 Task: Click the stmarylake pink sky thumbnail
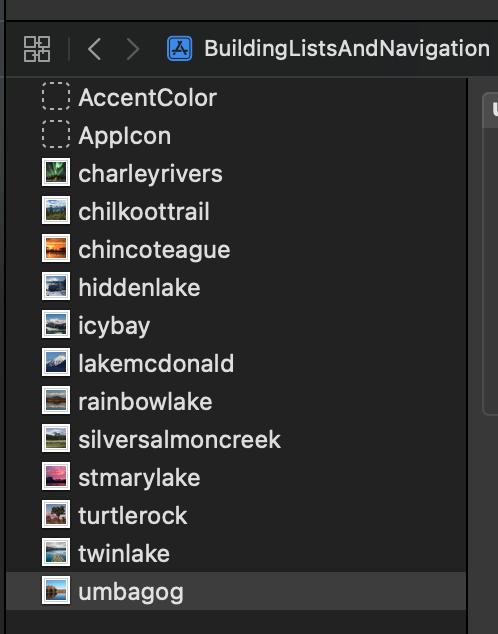tap(56, 476)
